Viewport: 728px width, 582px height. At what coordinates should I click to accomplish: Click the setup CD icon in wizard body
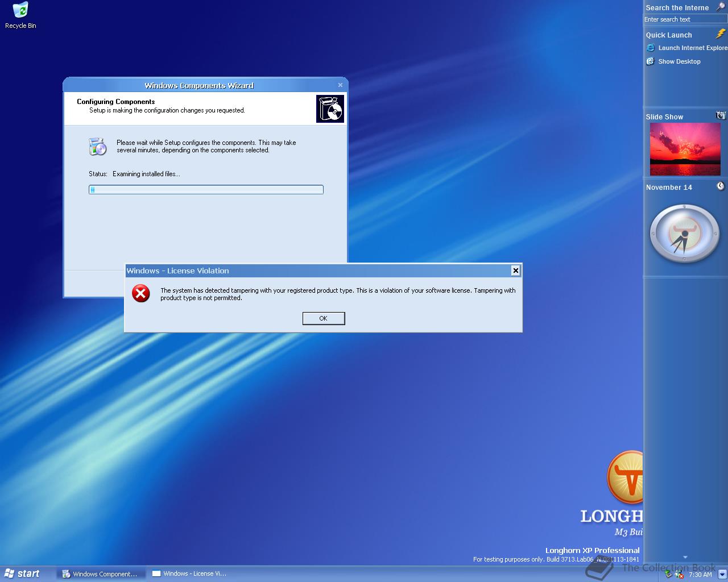98,147
